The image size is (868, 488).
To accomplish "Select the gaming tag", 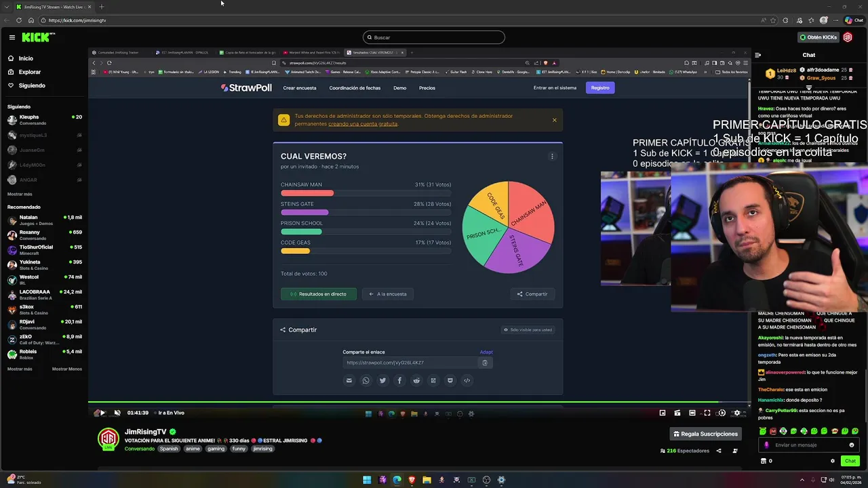I will click(216, 449).
